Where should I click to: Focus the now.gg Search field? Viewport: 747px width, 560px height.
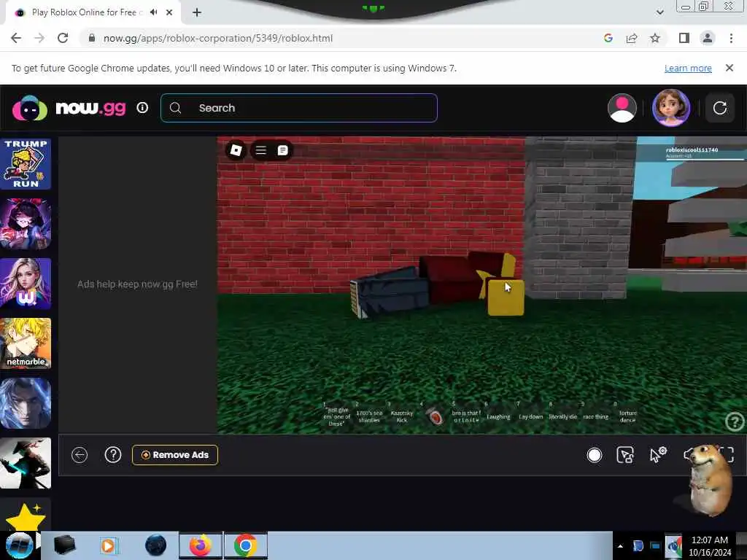point(298,108)
